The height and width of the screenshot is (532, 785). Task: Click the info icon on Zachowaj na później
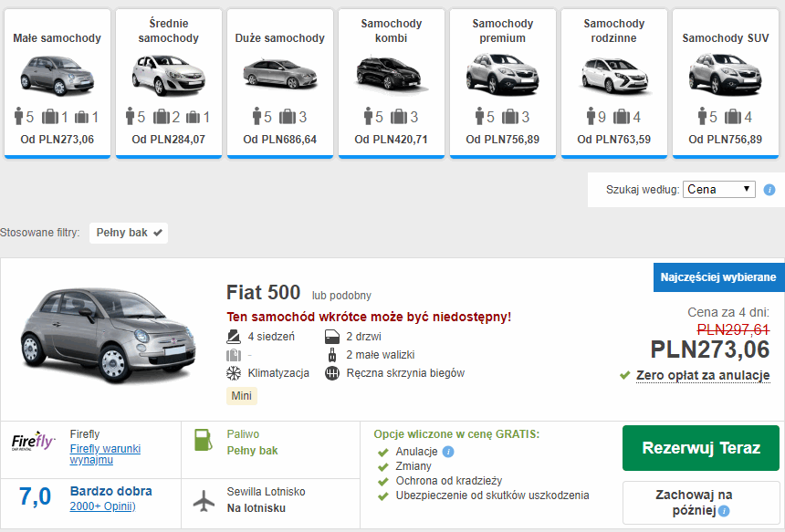(724, 511)
